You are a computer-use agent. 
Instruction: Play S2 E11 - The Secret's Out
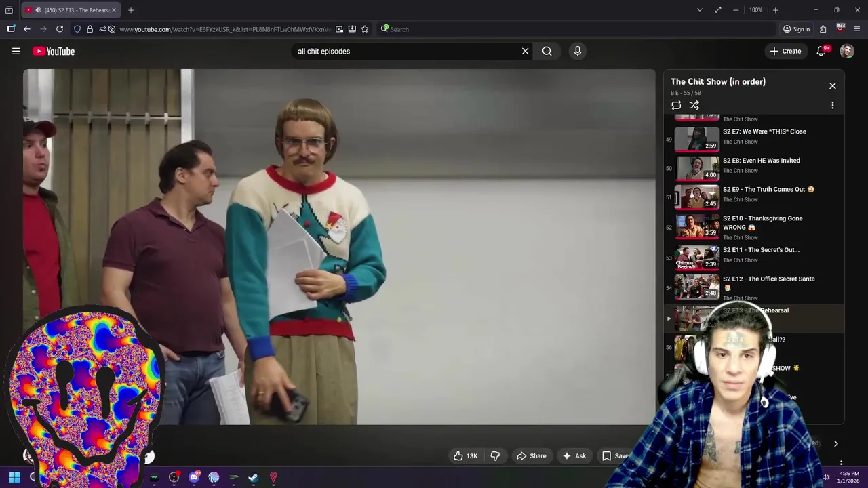pyautogui.click(x=761, y=250)
